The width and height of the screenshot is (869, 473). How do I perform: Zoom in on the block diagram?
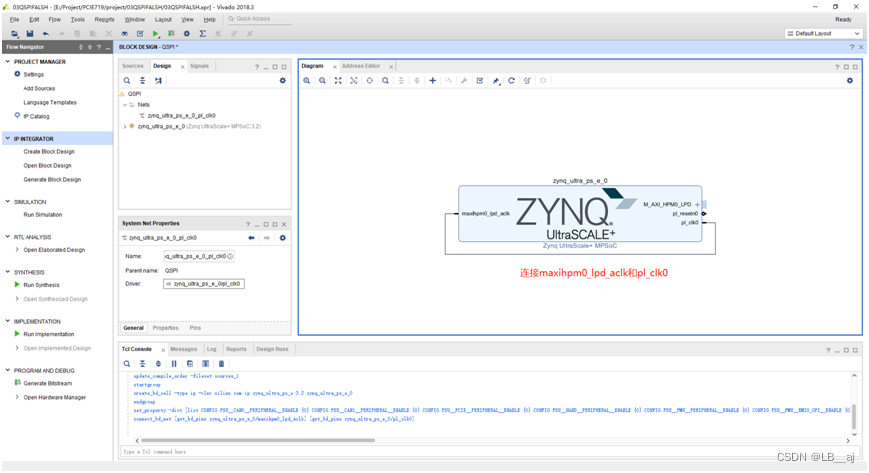pyautogui.click(x=306, y=80)
